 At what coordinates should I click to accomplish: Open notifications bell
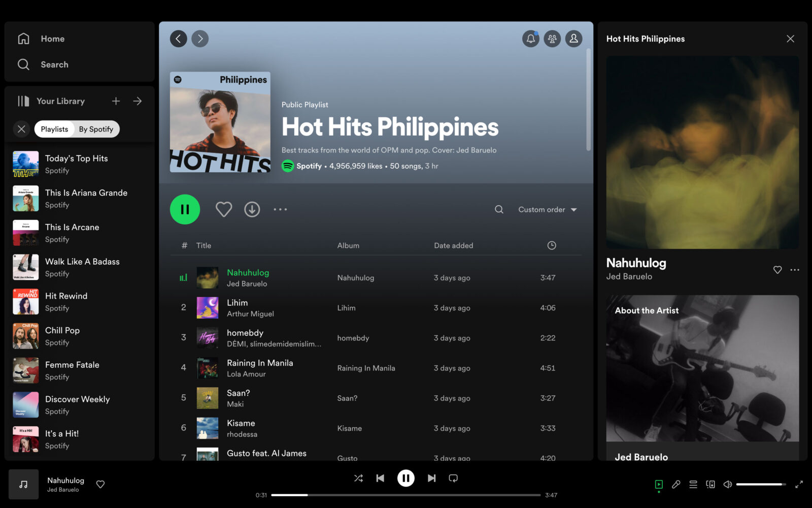point(530,39)
